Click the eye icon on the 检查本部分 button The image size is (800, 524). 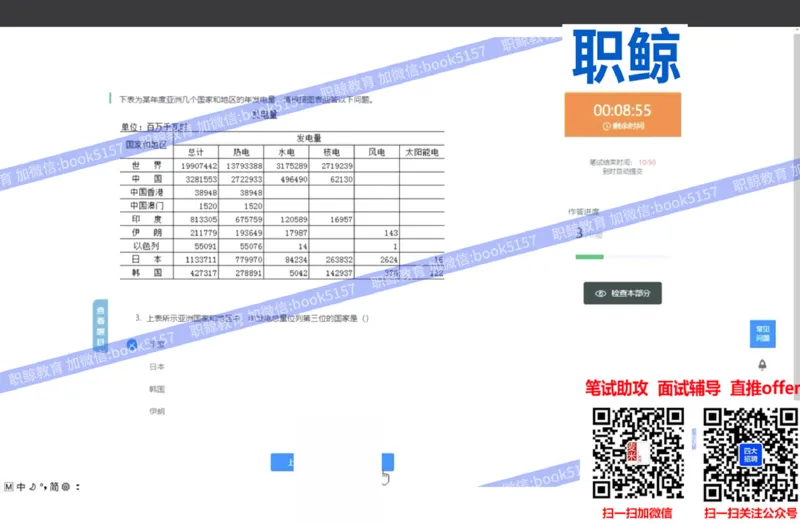(x=601, y=293)
